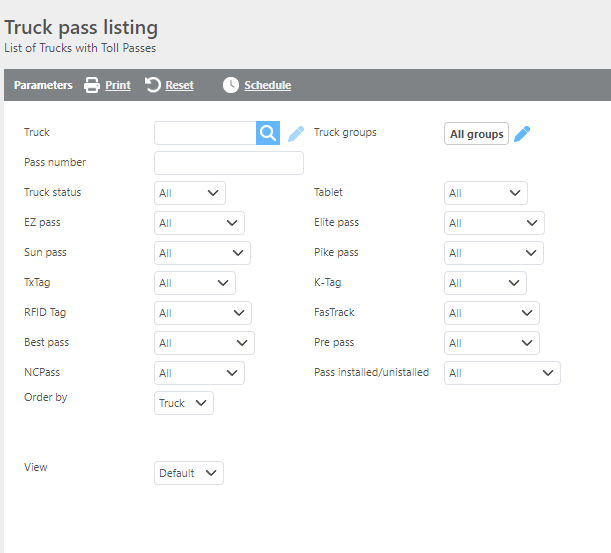Image resolution: width=611 pixels, height=553 pixels.
Task: Click the Print printer icon
Action: tap(92, 85)
